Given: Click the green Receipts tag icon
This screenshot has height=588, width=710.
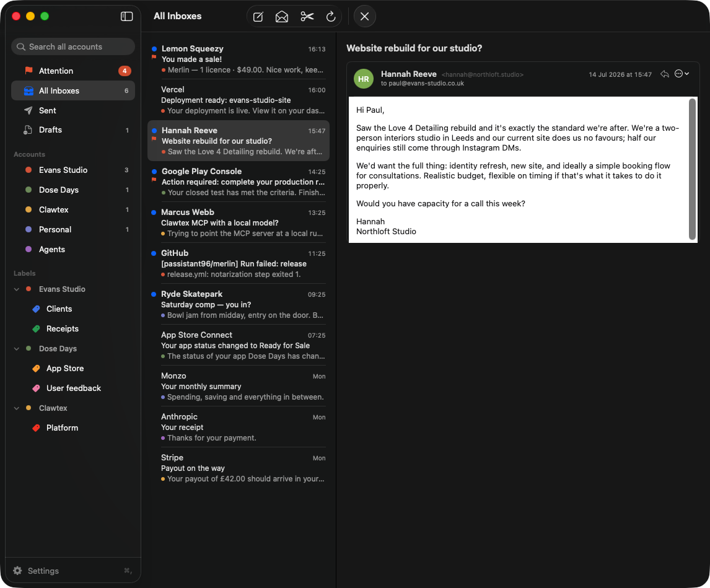Looking at the screenshot, I should point(36,329).
